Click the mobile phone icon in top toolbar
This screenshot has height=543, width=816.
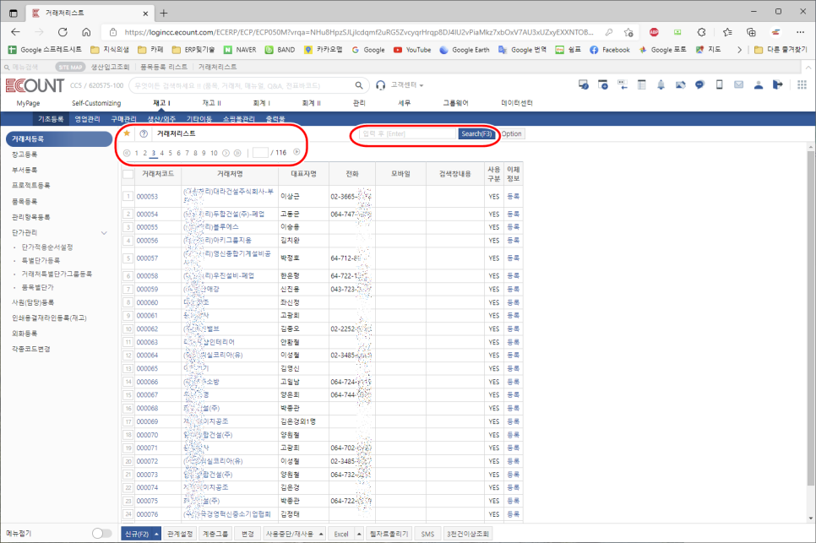tap(719, 84)
